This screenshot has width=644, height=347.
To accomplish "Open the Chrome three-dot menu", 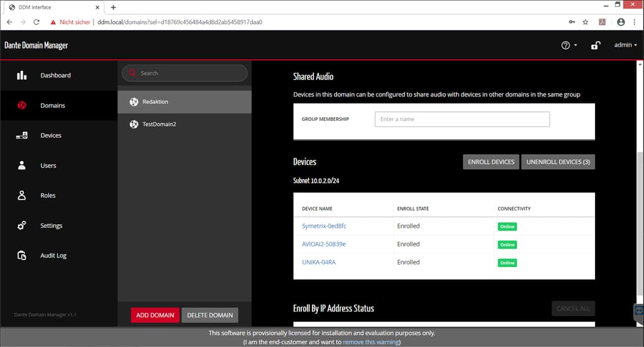I will pyautogui.click(x=635, y=22).
